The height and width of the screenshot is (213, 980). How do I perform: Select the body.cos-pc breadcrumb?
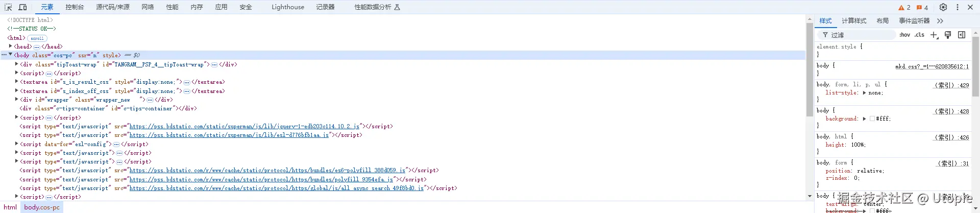(x=42, y=207)
